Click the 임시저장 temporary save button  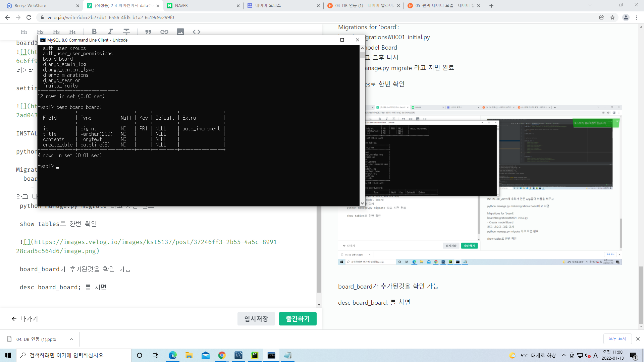(x=256, y=319)
